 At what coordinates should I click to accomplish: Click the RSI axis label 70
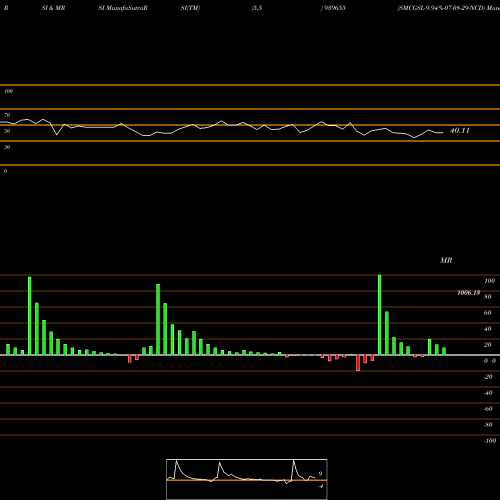[7, 115]
